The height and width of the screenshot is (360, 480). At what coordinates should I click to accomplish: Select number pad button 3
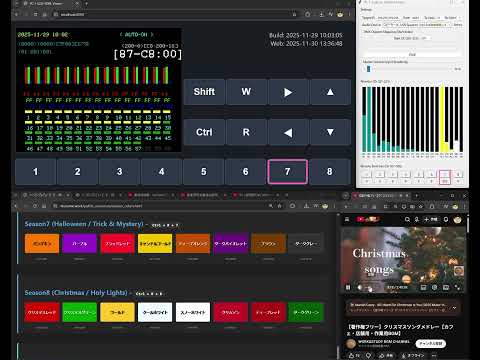120,172
